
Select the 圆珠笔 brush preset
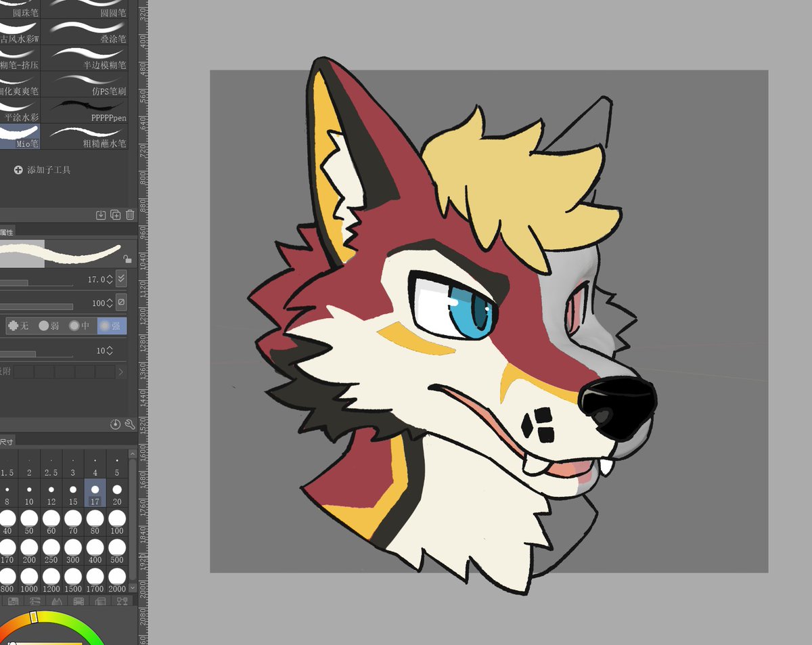pos(20,9)
